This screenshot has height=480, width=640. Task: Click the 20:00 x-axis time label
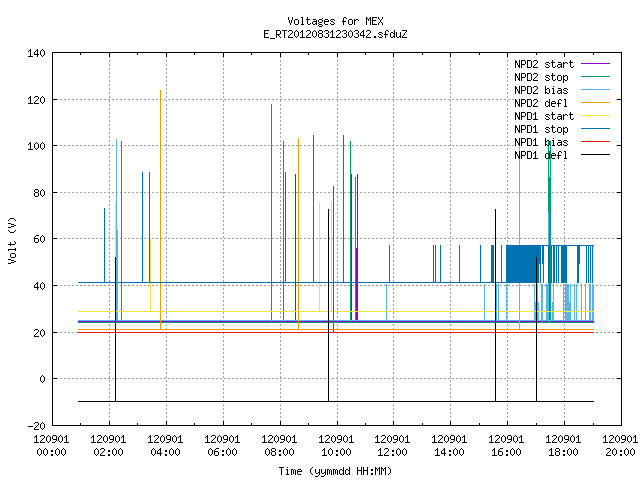(620, 452)
